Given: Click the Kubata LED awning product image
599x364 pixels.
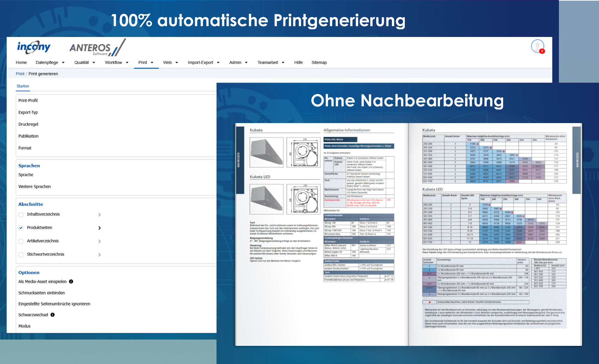Looking at the screenshot, I should pos(267,199).
